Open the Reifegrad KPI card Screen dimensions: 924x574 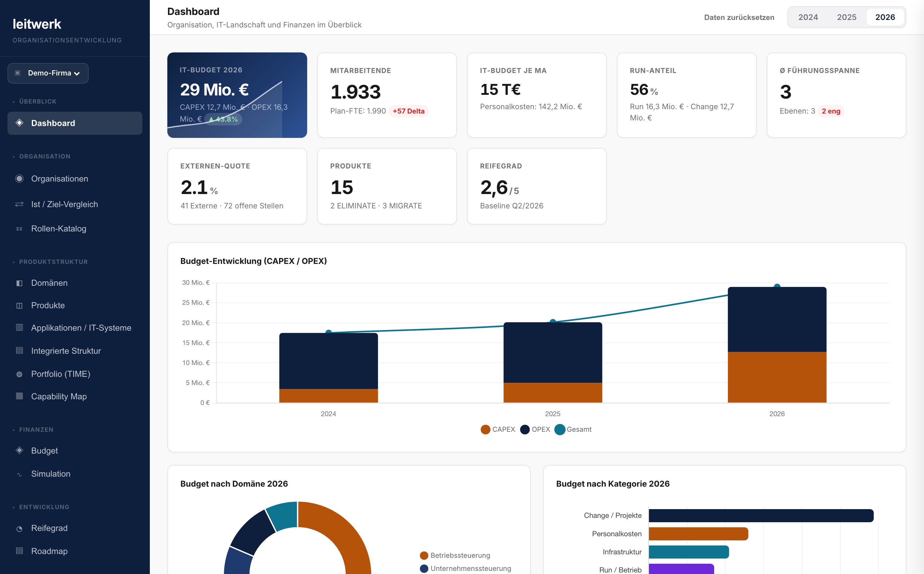(x=537, y=187)
